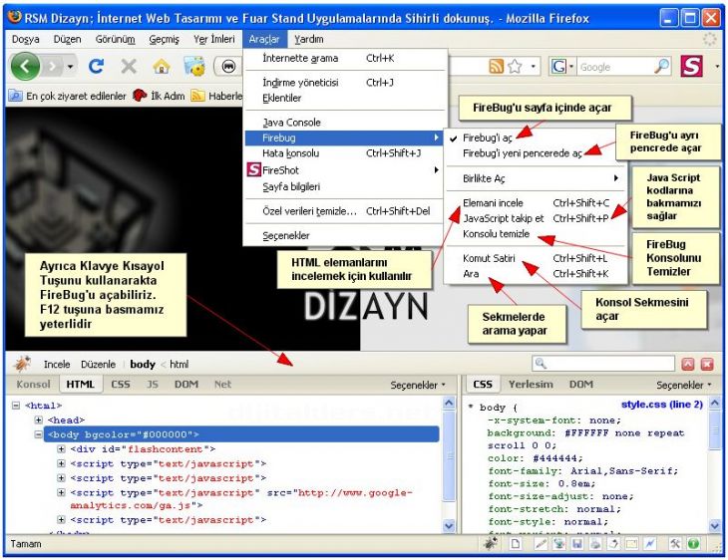Click the Firebug bug icon in status bar
Screen dimensions: 728x560
[x=491, y=543]
